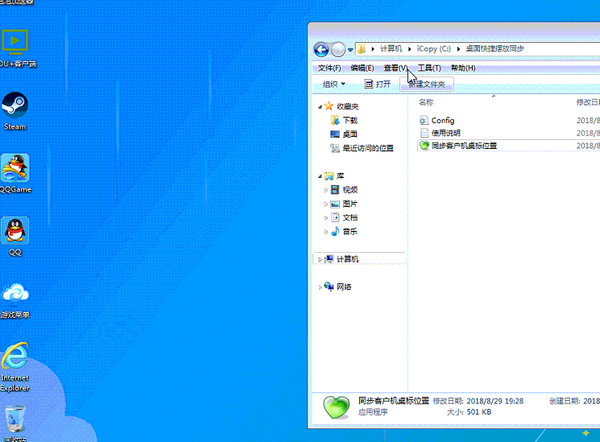Select the Recycle Bin desktop icon
This screenshot has width=600, height=442.
(x=15, y=423)
